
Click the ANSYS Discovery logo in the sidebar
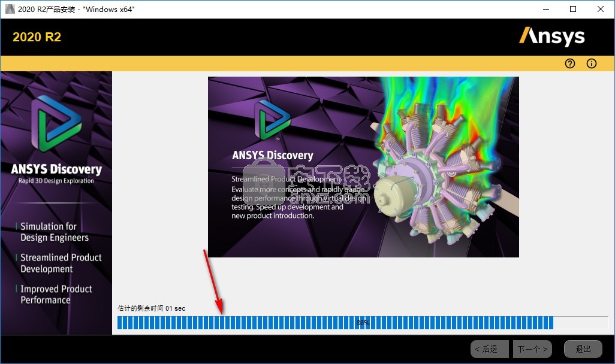click(57, 124)
